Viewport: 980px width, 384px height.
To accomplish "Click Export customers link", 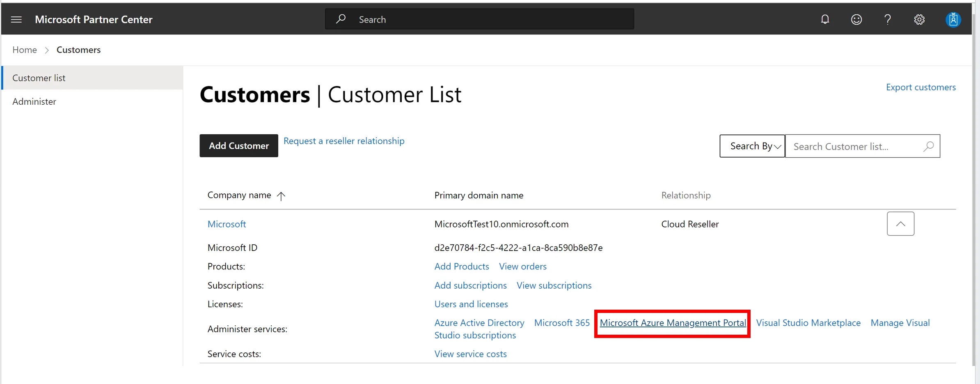I will coord(921,87).
